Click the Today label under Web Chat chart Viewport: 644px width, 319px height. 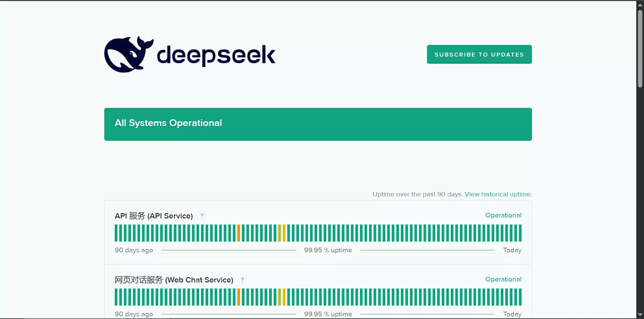[512, 314]
